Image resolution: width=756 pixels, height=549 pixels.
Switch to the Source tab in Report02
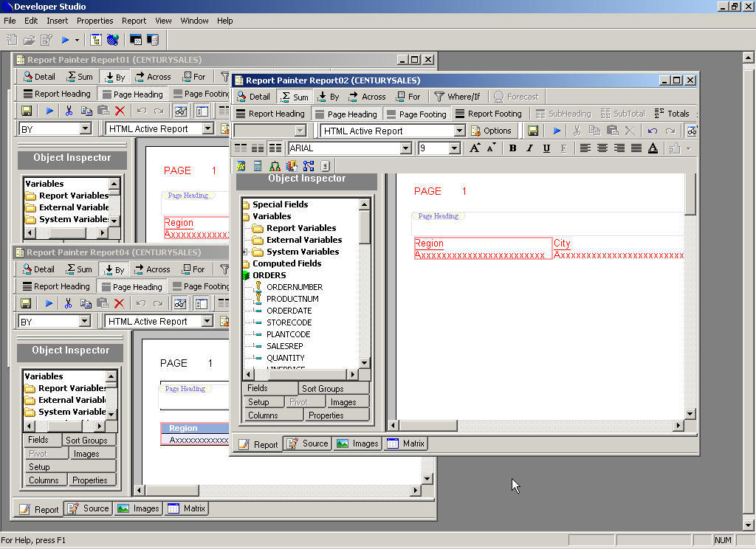pyautogui.click(x=308, y=443)
